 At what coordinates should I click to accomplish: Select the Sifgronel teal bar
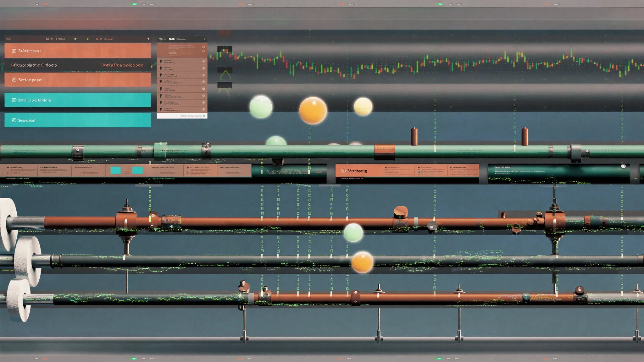click(x=78, y=120)
